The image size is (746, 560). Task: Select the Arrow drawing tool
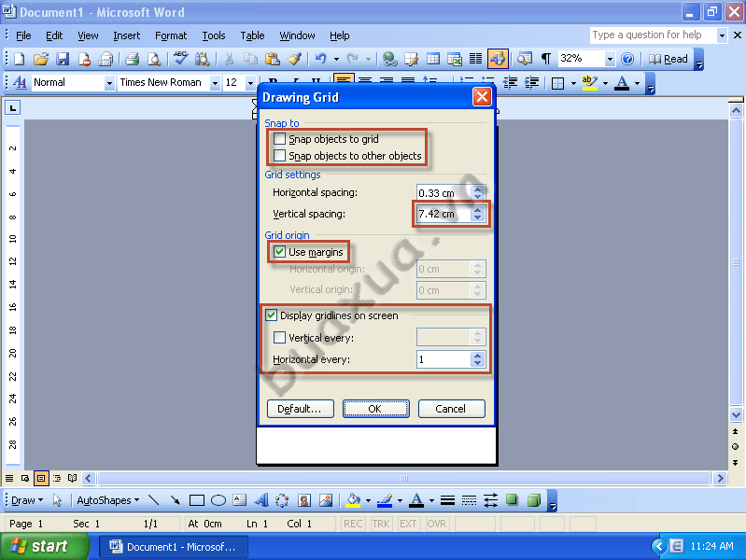pos(176,500)
